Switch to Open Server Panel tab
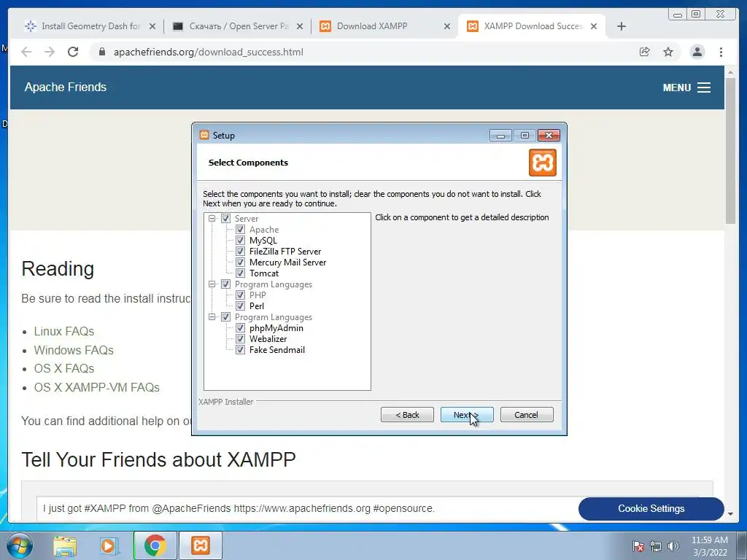This screenshot has width=747, height=560. [237, 26]
